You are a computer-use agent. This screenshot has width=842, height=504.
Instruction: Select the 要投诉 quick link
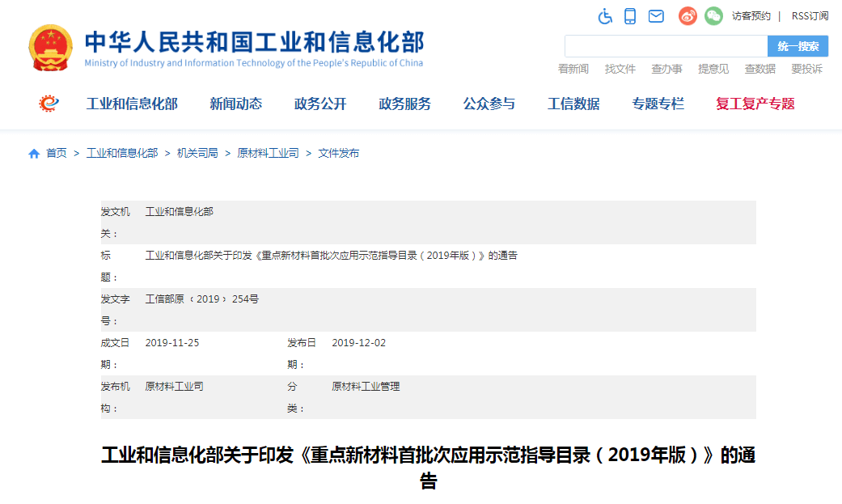point(806,69)
